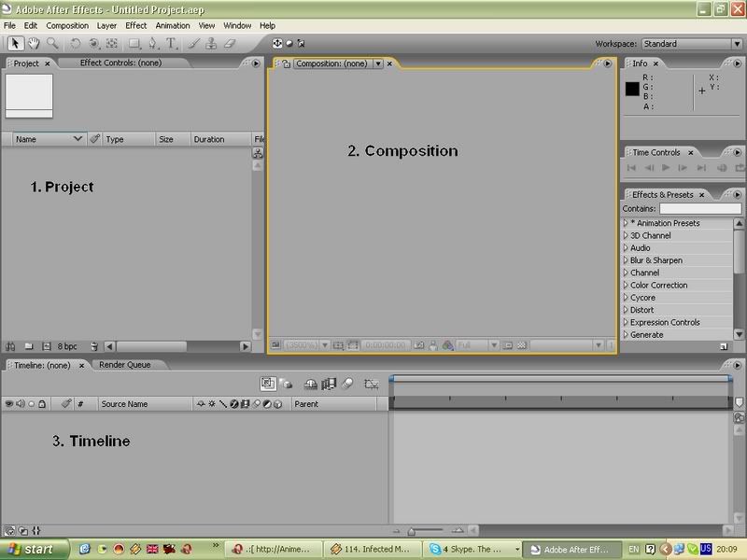Image resolution: width=747 pixels, height=560 pixels.
Task: Toggle Draft 3D in Timeline panel
Action: tap(286, 384)
